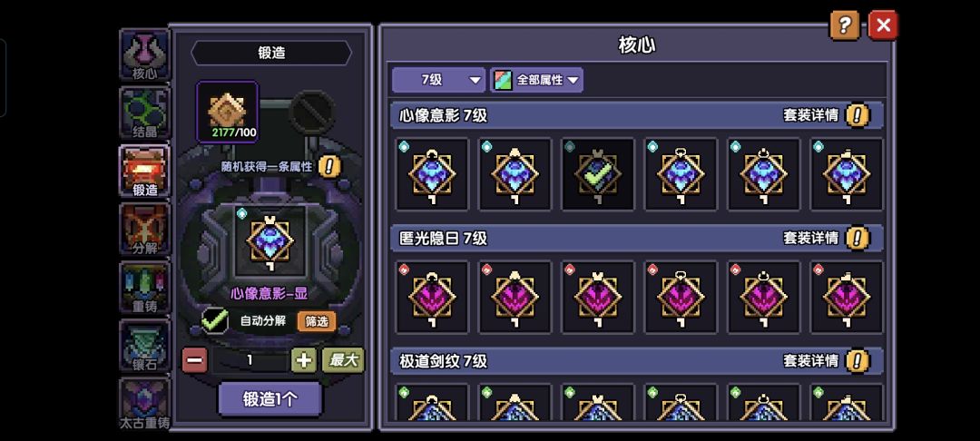Click the 锻造1个 forge button

270,399
